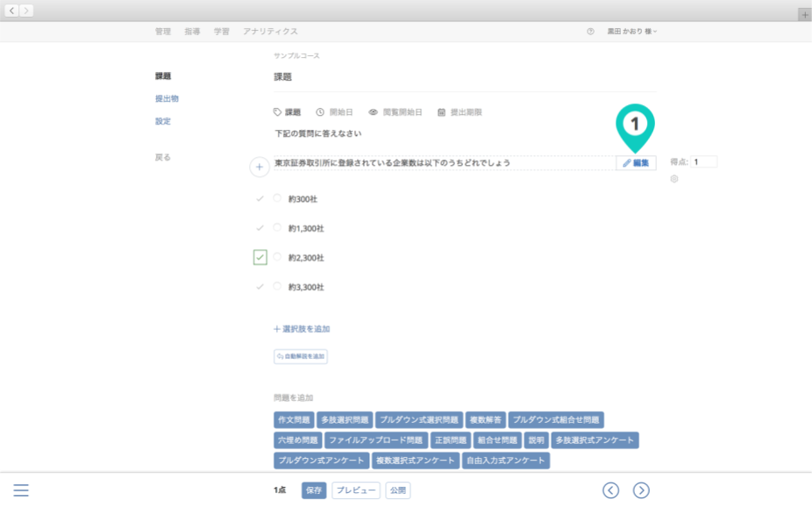Select the 約1,300社 radio option
The width and height of the screenshot is (812, 508).
tap(277, 228)
